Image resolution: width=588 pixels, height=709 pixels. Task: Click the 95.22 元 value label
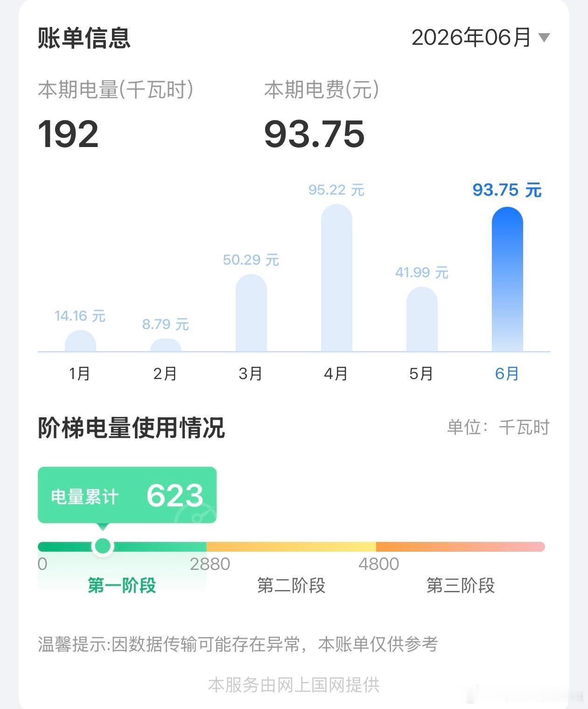(x=336, y=190)
